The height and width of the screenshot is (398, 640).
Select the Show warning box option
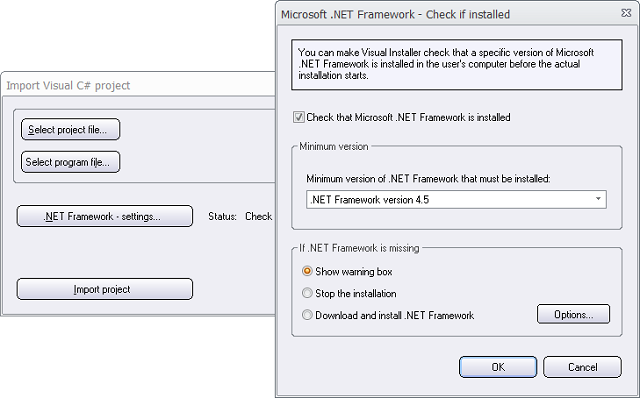click(307, 271)
